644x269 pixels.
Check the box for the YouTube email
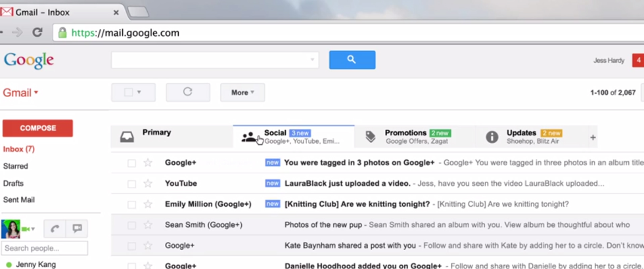coord(131,184)
